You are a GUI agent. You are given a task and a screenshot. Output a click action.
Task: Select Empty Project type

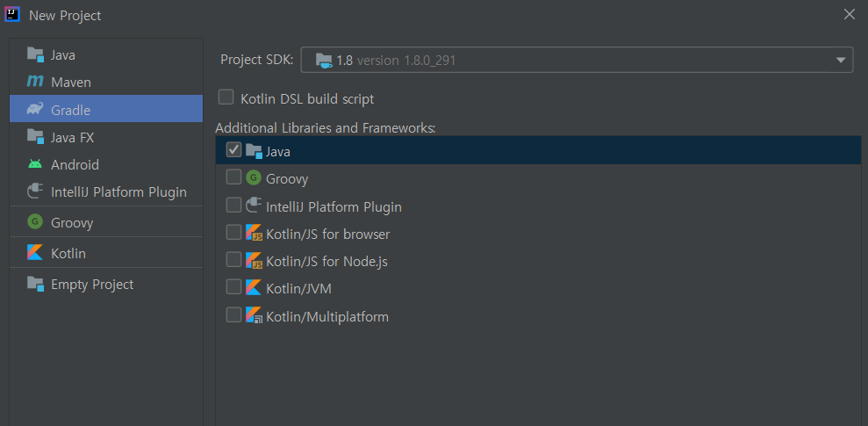(106, 285)
